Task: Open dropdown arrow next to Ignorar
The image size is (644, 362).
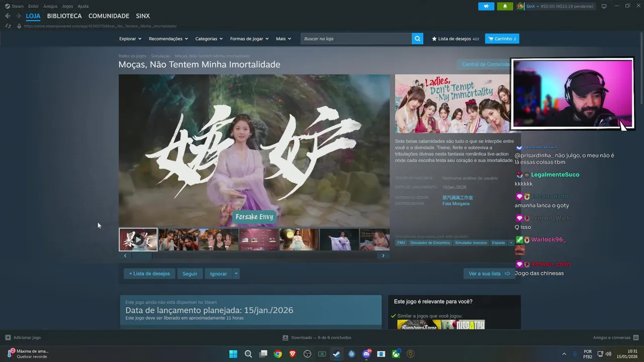Action: (x=236, y=274)
